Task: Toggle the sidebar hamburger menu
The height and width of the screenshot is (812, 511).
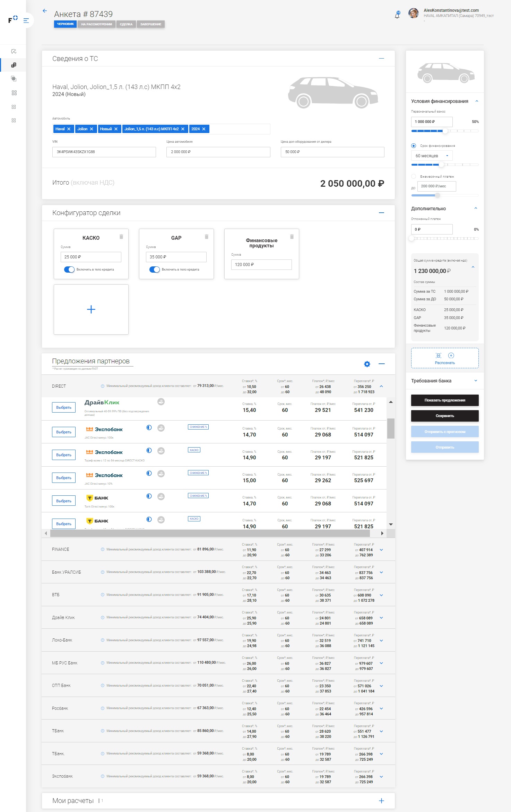Action: pyautogui.click(x=26, y=20)
